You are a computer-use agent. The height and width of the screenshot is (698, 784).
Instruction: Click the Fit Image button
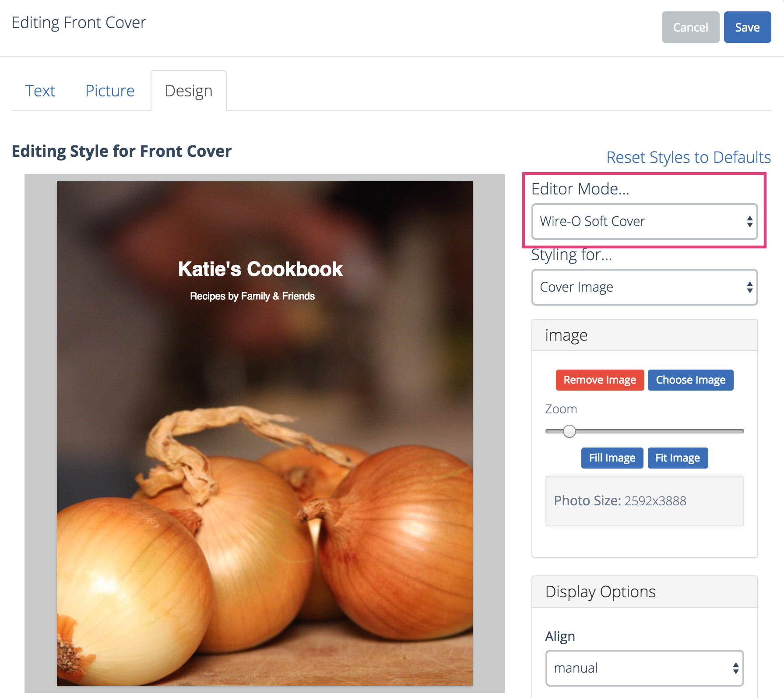(x=678, y=458)
